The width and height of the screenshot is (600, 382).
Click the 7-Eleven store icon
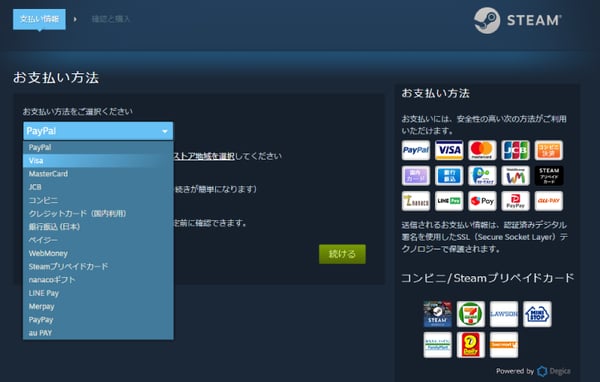pos(471,314)
